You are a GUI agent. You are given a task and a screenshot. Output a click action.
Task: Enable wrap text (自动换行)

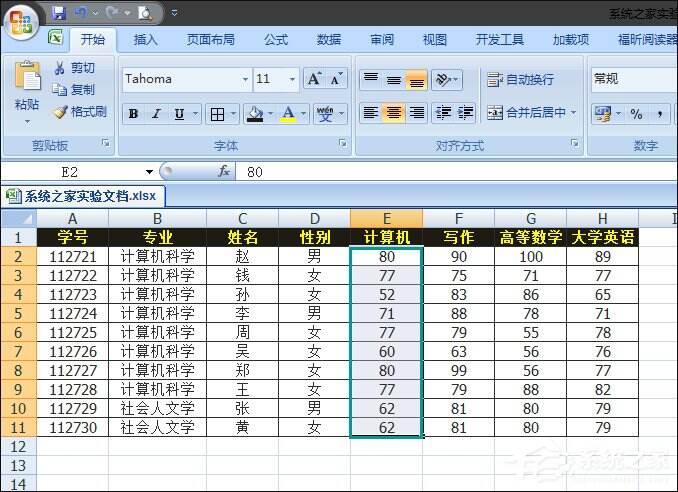[x=520, y=80]
